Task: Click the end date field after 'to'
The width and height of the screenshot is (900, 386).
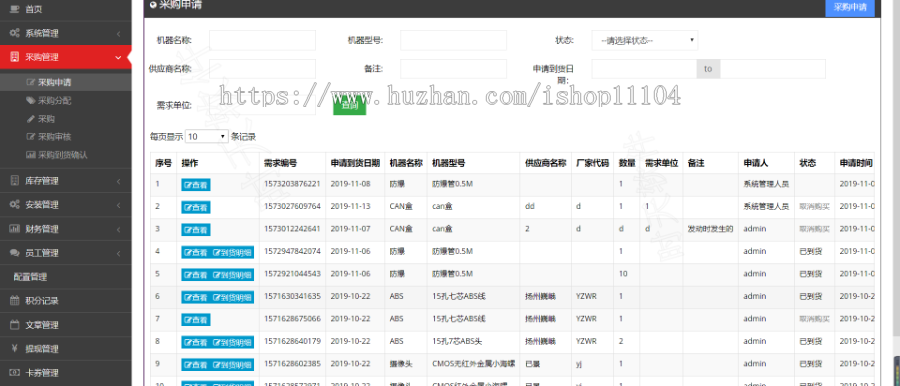Action: [x=773, y=69]
